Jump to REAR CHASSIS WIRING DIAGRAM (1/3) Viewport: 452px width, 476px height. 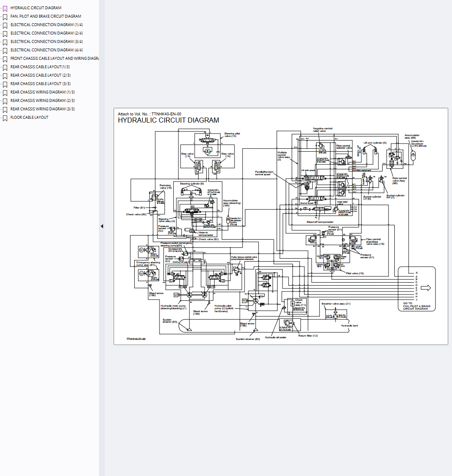pyautogui.click(x=43, y=92)
